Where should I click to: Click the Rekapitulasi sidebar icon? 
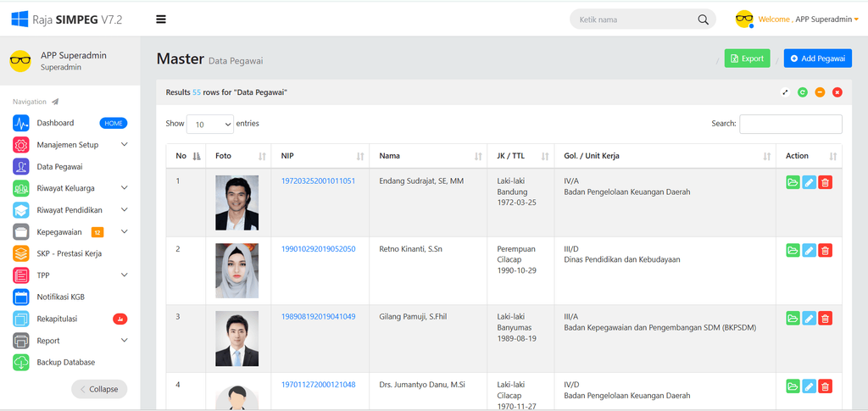click(x=21, y=319)
